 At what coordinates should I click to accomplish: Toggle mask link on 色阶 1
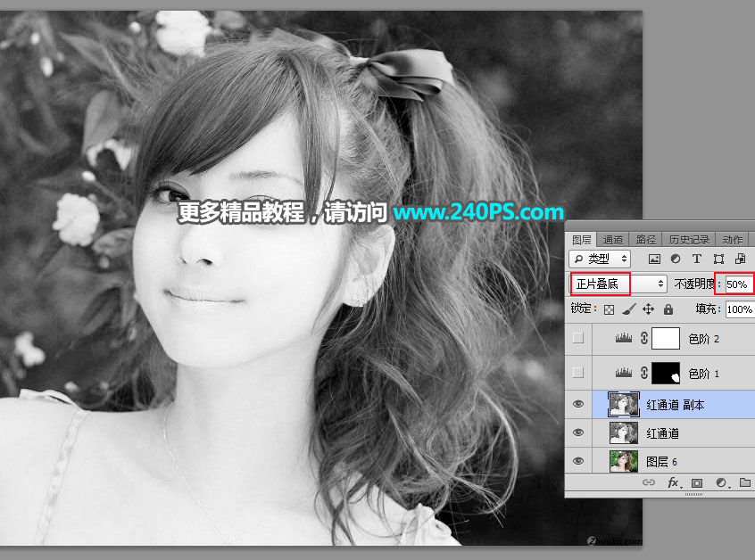[644, 373]
